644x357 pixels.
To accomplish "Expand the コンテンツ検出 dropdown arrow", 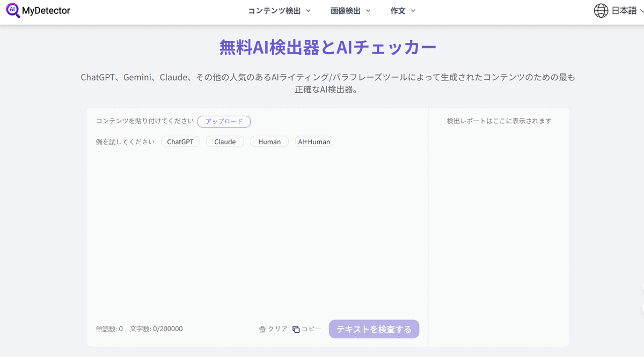I will point(308,10).
